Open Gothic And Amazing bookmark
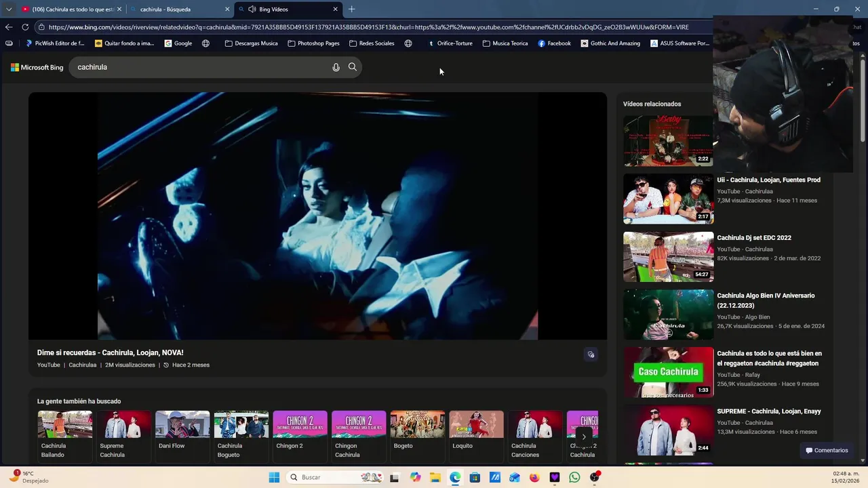Screen dimensions: 868x488 [610, 43]
